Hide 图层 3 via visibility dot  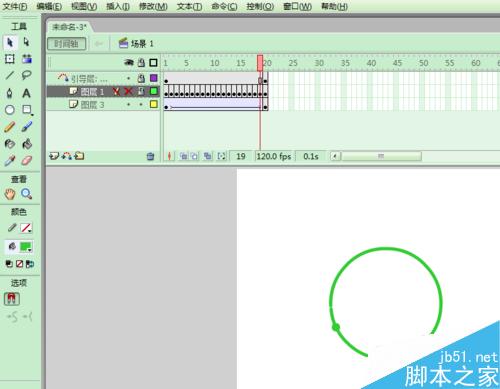[x=129, y=105]
